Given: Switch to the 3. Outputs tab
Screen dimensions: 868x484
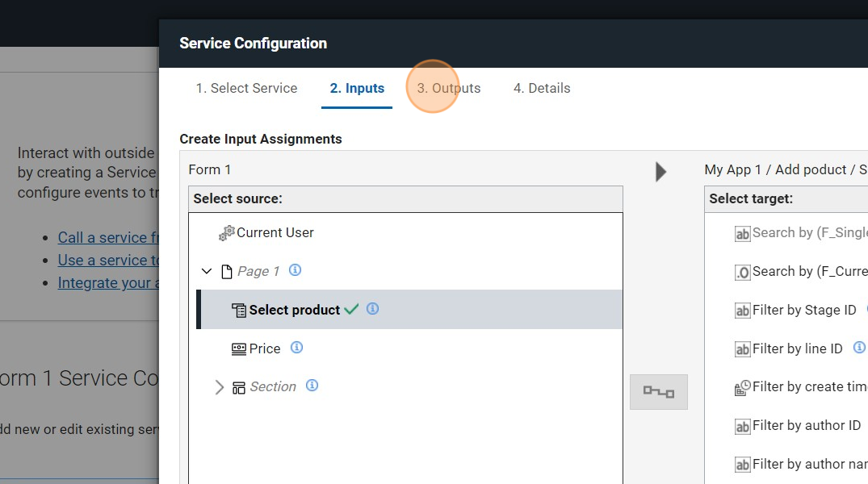Looking at the screenshot, I should (448, 88).
